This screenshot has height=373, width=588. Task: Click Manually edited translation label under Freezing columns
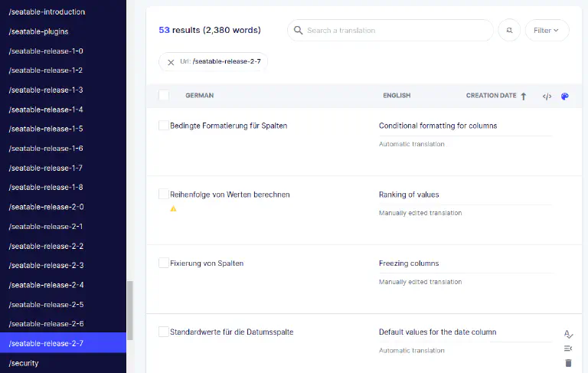point(420,282)
